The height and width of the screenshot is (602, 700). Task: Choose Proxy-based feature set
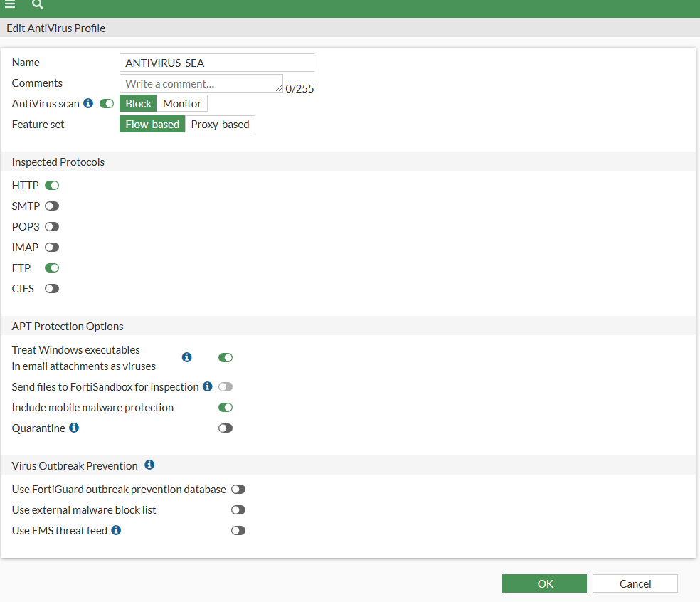(220, 124)
